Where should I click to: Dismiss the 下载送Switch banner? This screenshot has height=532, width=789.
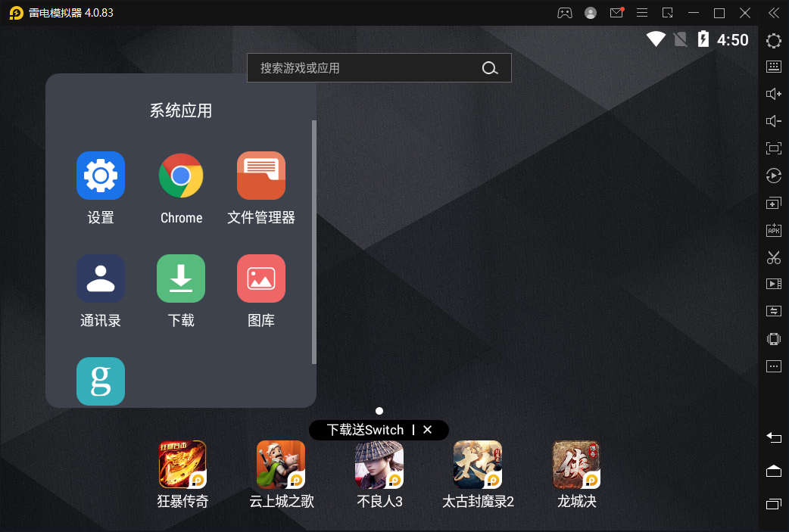coord(429,430)
